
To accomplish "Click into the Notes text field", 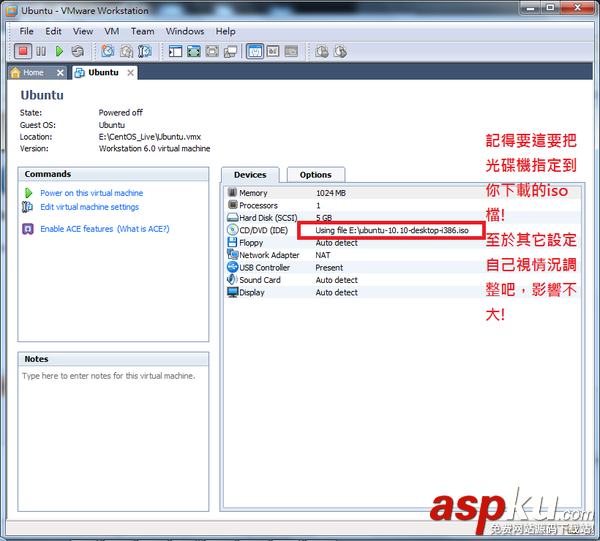I will point(113,438).
